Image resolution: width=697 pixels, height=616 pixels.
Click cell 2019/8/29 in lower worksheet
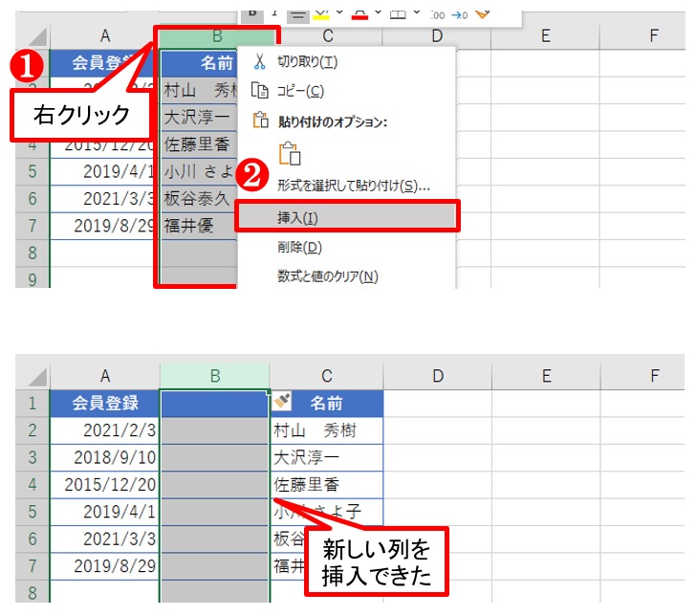[x=105, y=566]
